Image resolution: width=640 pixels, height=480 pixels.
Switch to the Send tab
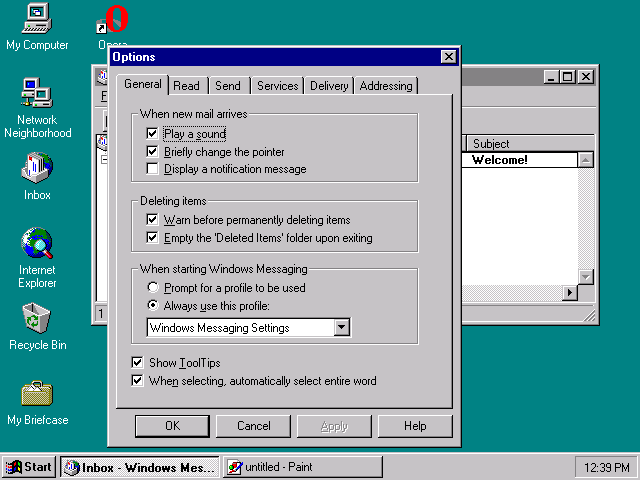tap(228, 86)
